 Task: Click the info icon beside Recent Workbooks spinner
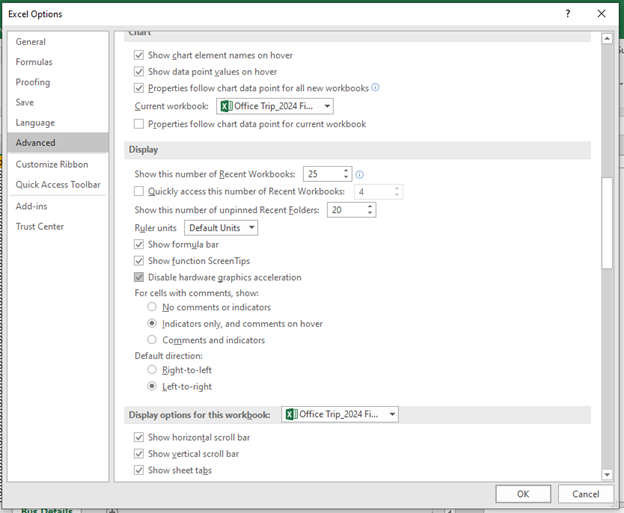click(x=359, y=174)
